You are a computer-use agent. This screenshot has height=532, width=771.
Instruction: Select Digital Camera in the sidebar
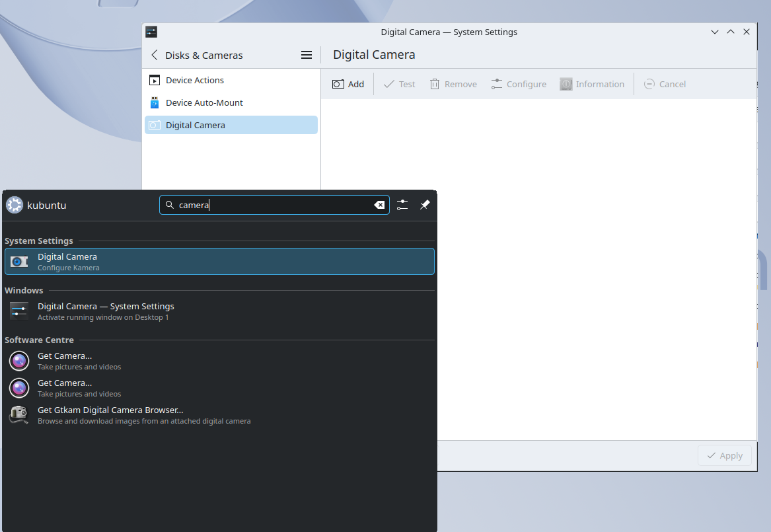(231, 125)
